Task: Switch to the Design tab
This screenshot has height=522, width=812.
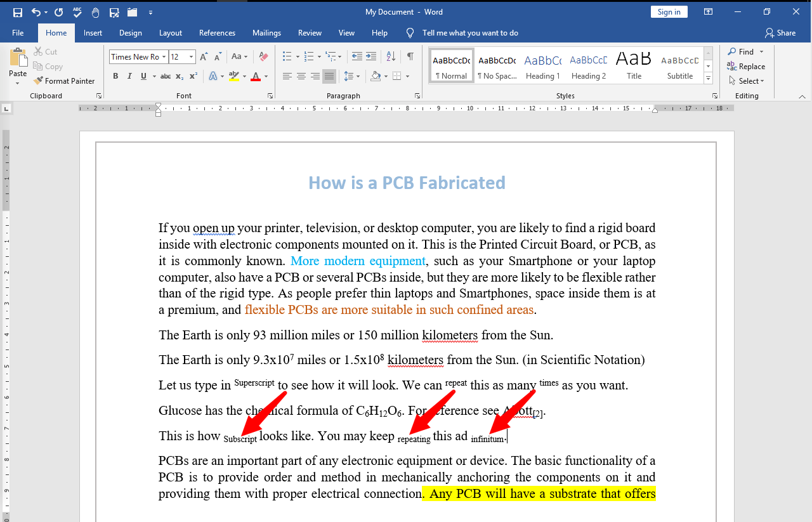Action: 131,33
